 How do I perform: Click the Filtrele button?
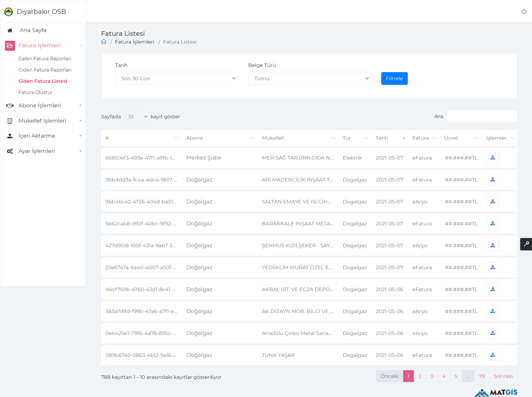(x=394, y=78)
